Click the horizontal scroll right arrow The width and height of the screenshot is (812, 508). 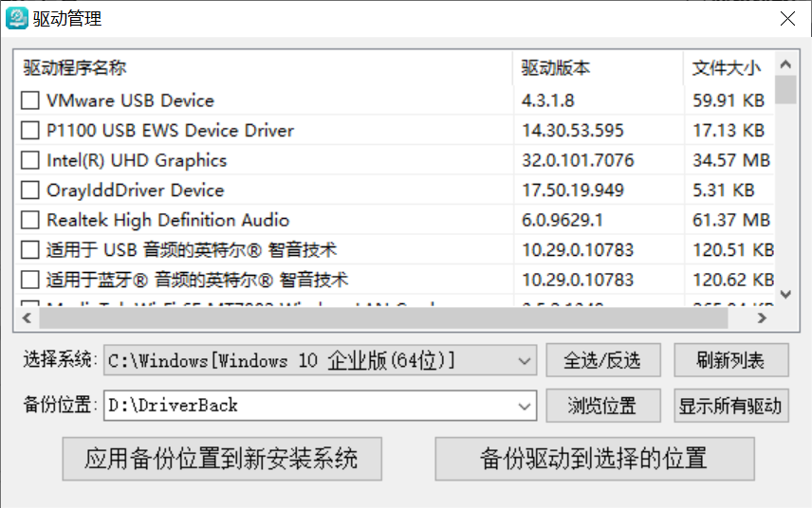(x=762, y=318)
